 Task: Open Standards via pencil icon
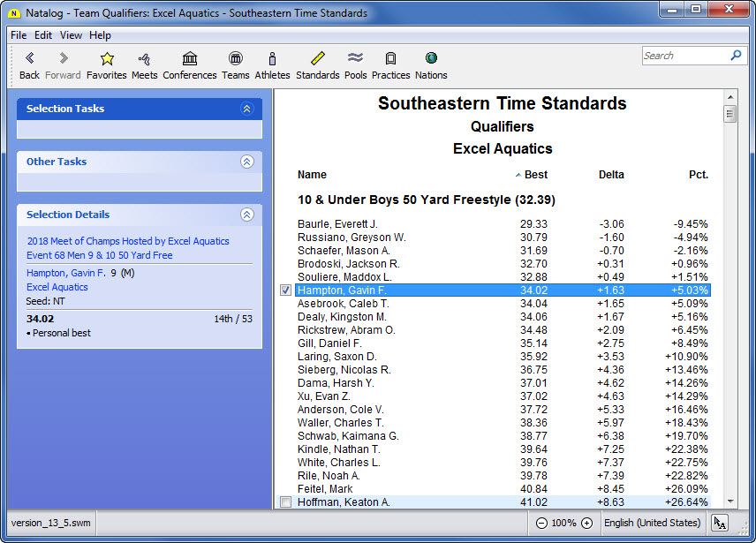click(x=317, y=59)
